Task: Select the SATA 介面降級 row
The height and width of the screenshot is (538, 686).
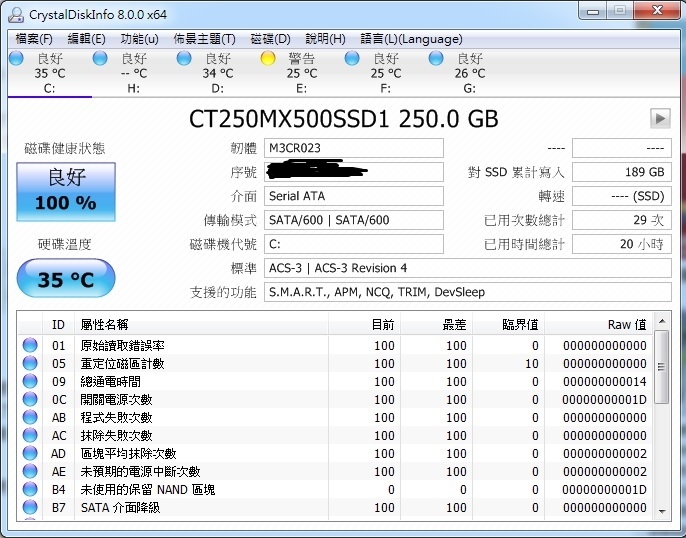Action: [x=335, y=507]
